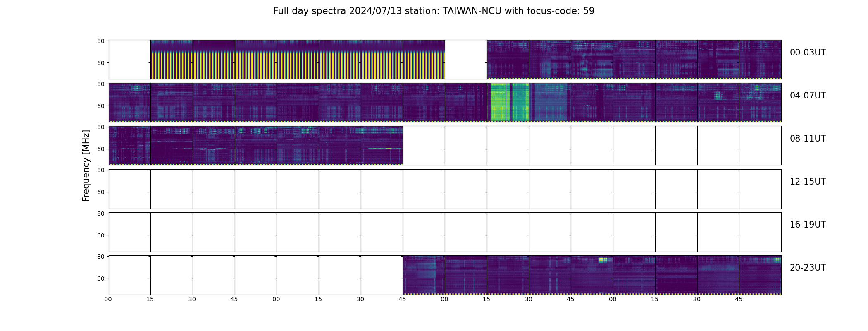This screenshot has width=868, height=331.
Task: Click the '60' tick of the 12-15UT row
Action: point(100,192)
